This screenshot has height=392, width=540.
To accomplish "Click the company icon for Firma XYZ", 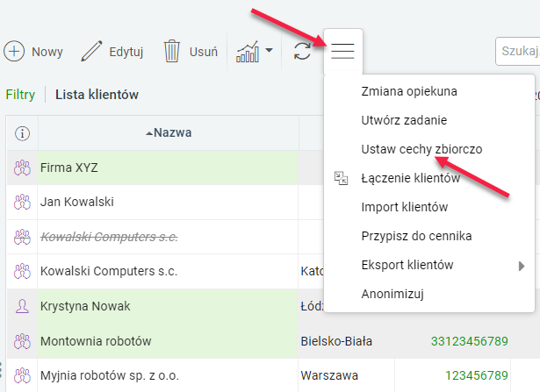I will point(22,167).
